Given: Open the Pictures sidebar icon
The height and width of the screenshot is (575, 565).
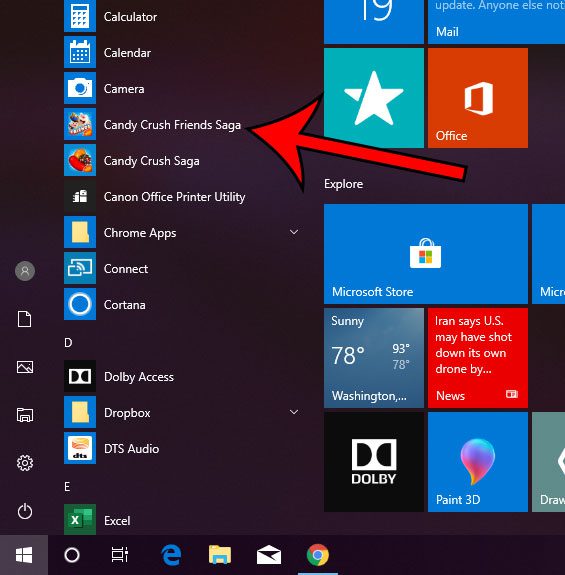Looking at the screenshot, I should pyautogui.click(x=25, y=367).
